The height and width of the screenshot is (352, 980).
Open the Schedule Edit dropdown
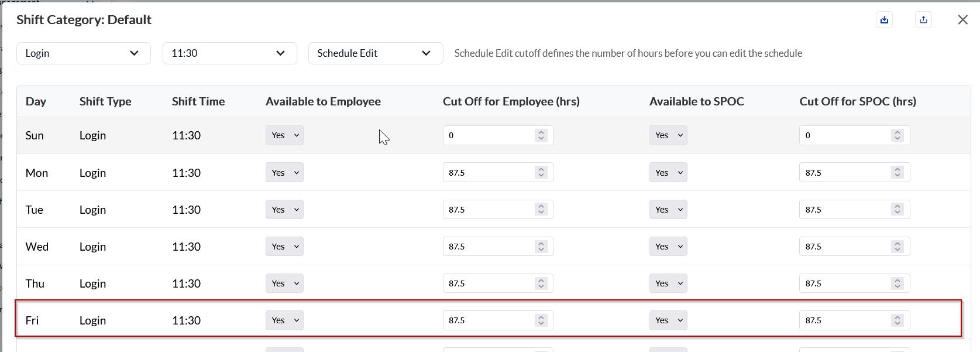pos(375,53)
